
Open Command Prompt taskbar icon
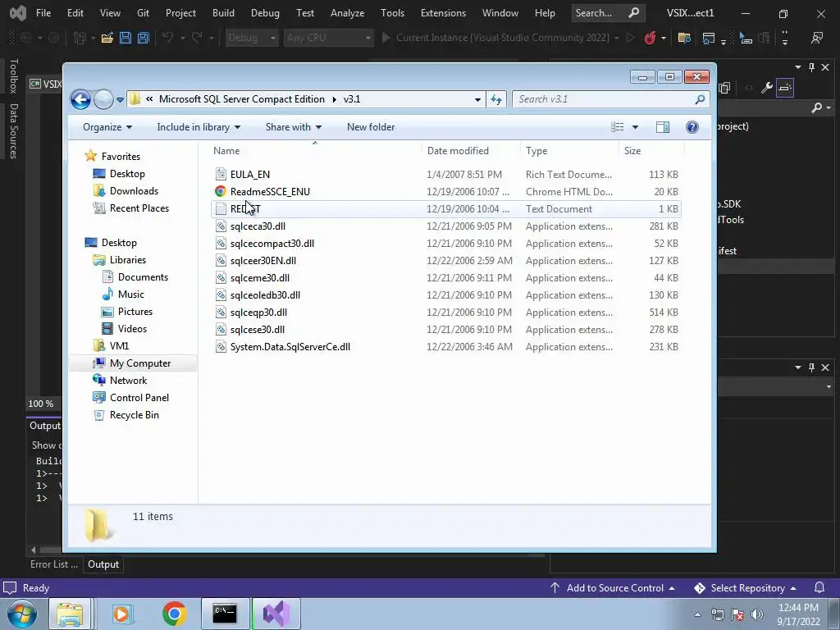(225, 614)
